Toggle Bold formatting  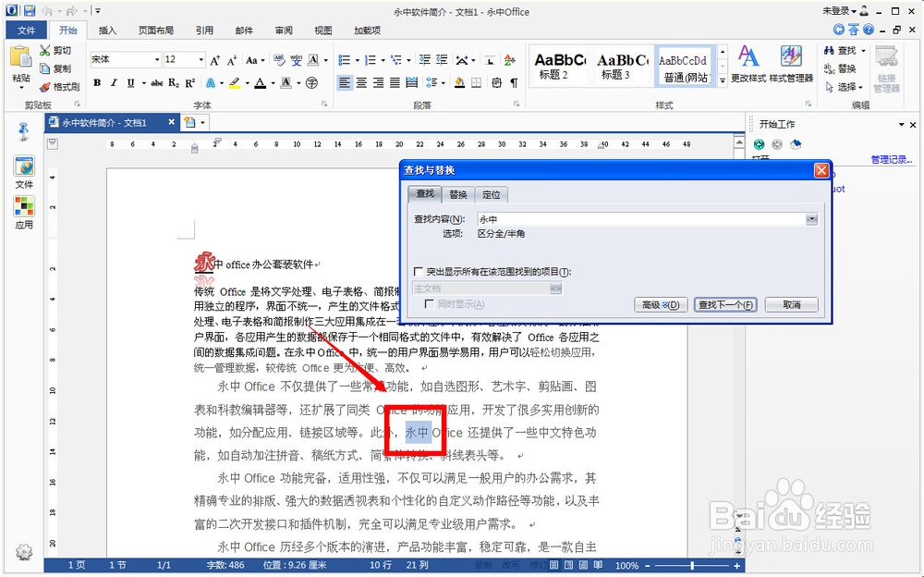(97, 83)
